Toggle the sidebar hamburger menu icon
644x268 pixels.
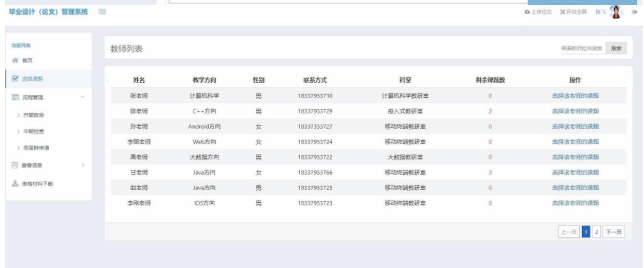(102, 12)
